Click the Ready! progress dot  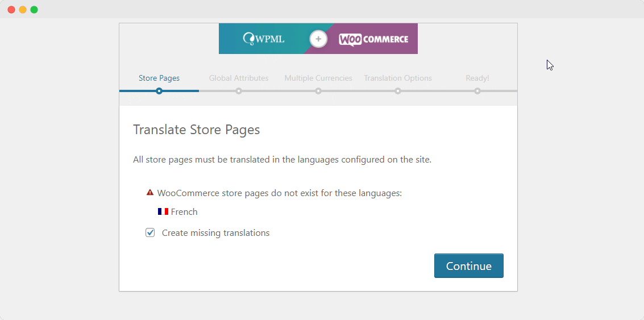pos(477,91)
